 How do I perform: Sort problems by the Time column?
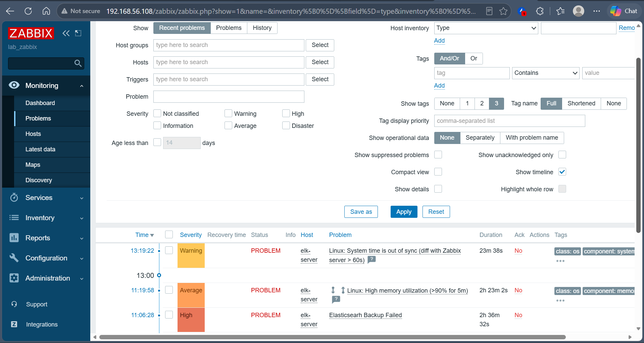144,235
